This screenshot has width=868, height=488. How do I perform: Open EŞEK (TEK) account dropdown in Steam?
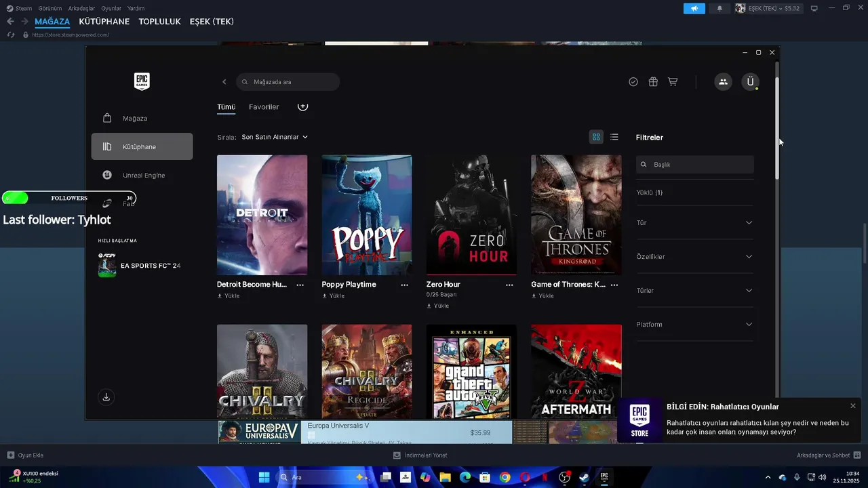coord(768,8)
